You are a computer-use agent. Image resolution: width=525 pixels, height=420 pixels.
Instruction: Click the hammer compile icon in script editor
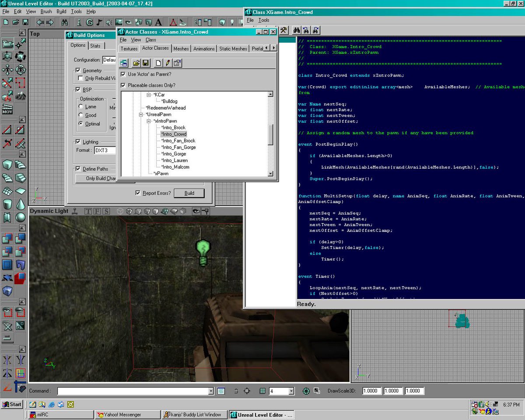coord(284,30)
